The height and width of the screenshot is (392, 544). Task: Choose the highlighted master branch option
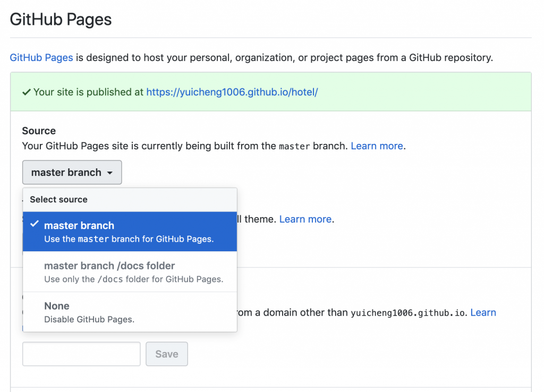pyautogui.click(x=130, y=232)
